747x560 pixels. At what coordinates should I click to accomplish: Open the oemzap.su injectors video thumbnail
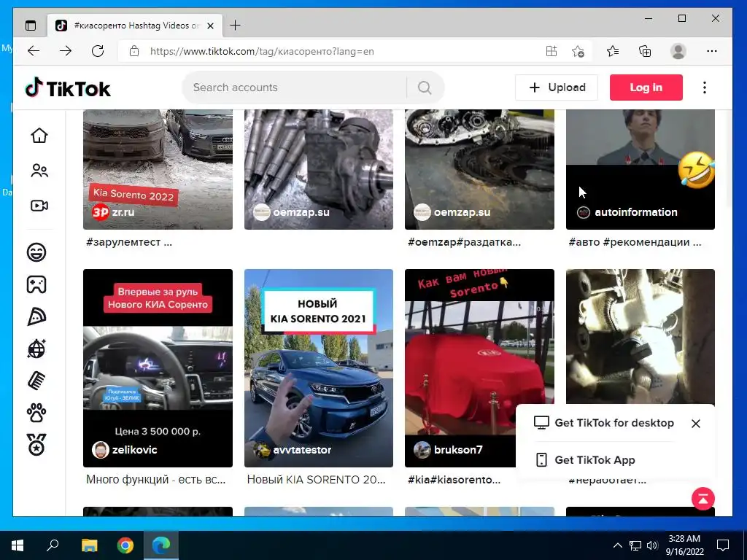(319, 169)
